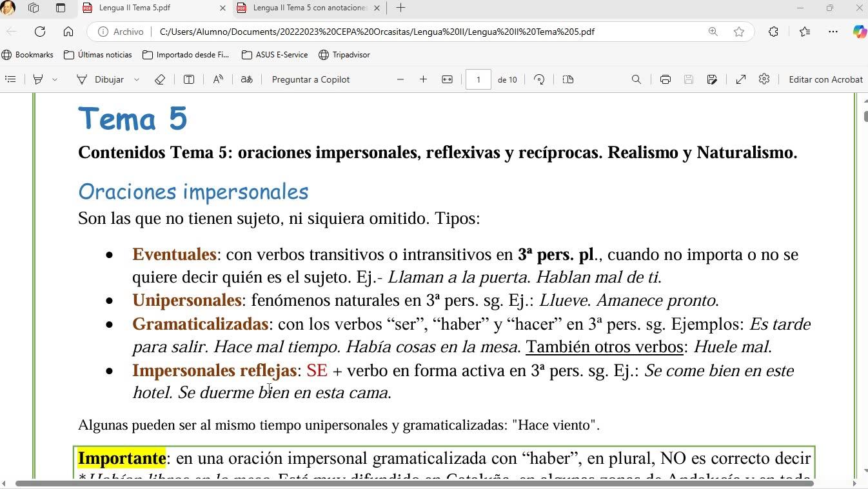Open Tripadvisor bookmark
The height and width of the screenshot is (489, 868).
(344, 55)
